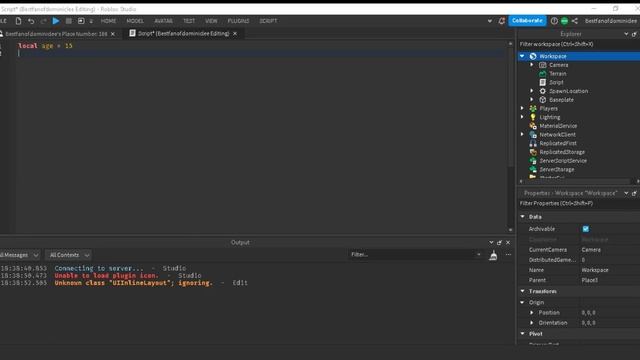Expand the NetworkClient node arrow

[522, 134]
